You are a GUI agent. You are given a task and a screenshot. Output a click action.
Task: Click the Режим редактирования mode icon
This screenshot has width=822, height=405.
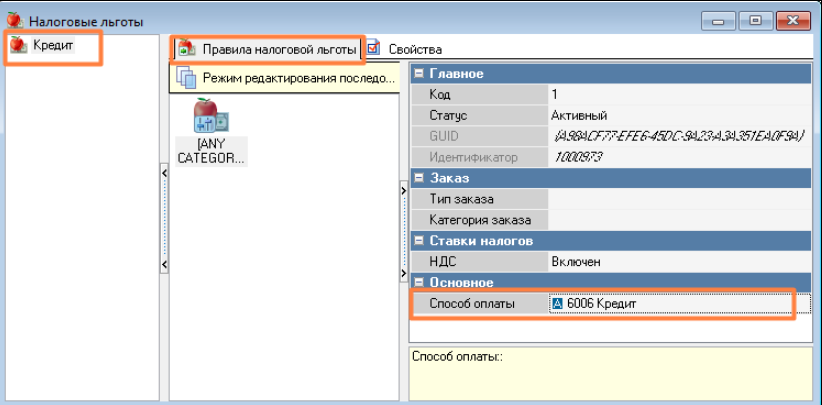[x=186, y=77]
